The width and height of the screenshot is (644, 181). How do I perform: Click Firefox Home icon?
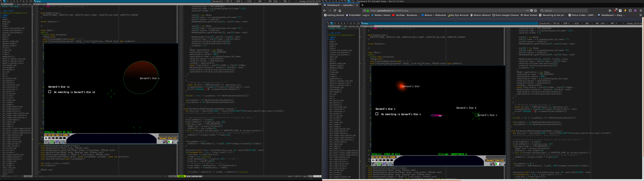tap(340, 11)
